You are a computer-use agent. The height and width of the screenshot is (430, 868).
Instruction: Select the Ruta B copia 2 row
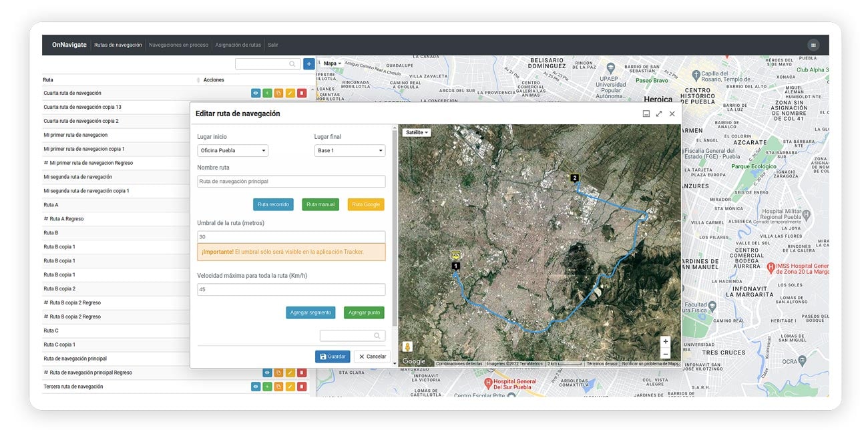pyautogui.click(x=117, y=288)
